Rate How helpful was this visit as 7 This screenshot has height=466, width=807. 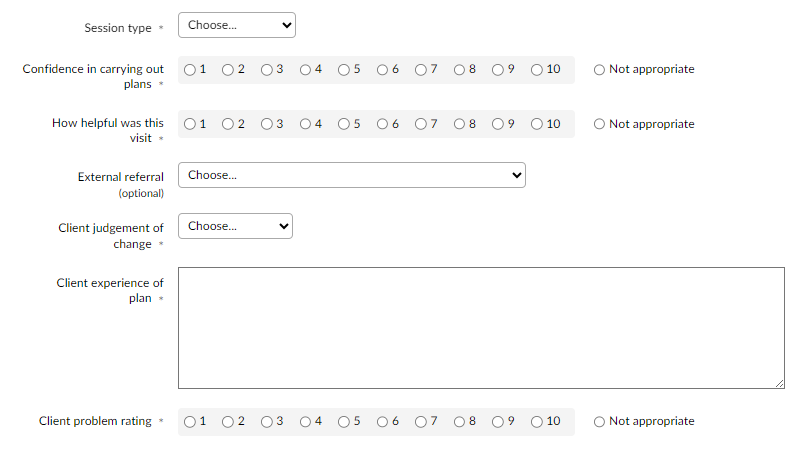click(421, 124)
